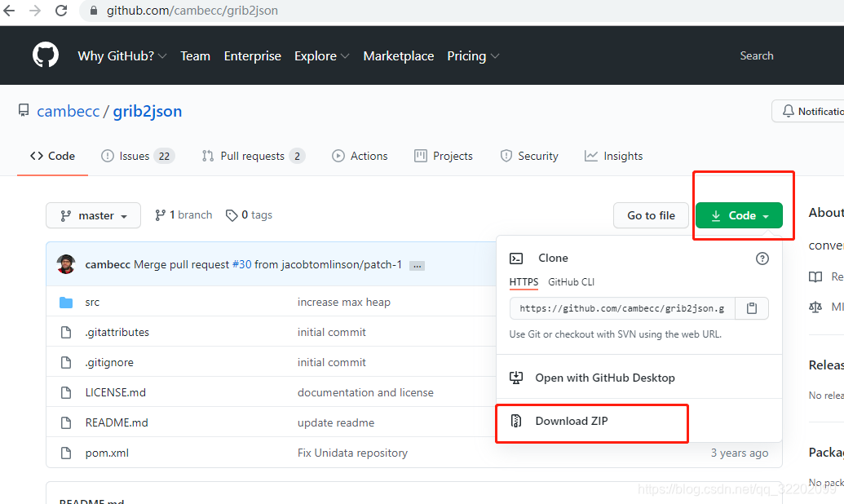Click file icon beside pom.xml
The height and width of the screenshot is (504, 844).
pos(66,453)
